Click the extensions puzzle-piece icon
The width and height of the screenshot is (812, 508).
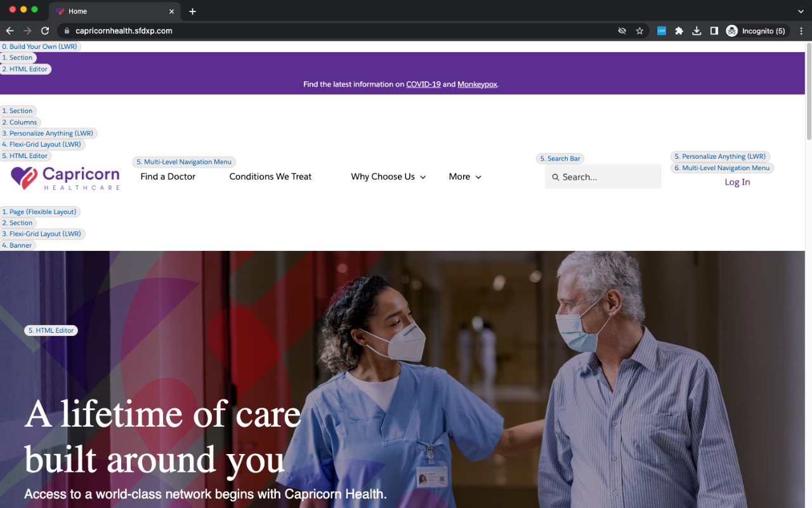pos(679,30)
